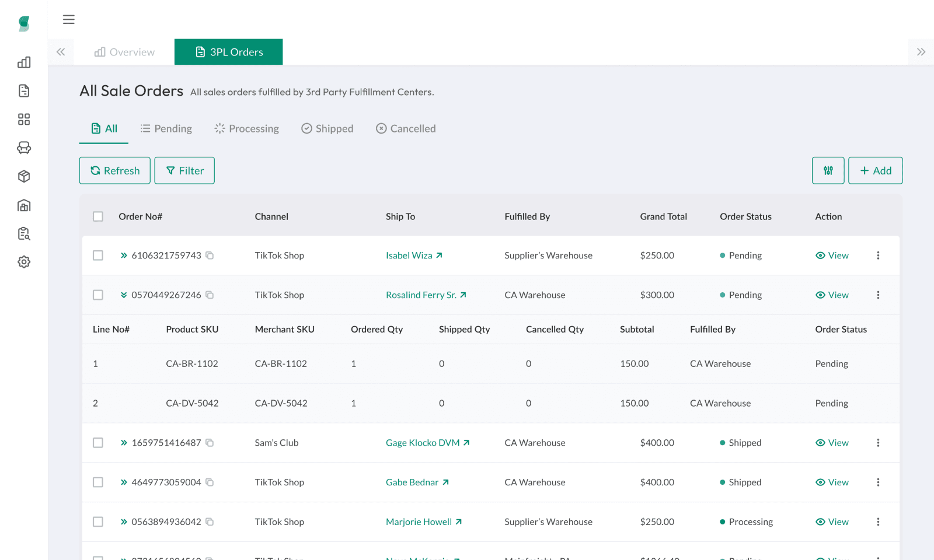Viewport: 934px width, 560px height.
Task: Select checkbox for order 4649773059004
Action: click(x=98, y=482)
